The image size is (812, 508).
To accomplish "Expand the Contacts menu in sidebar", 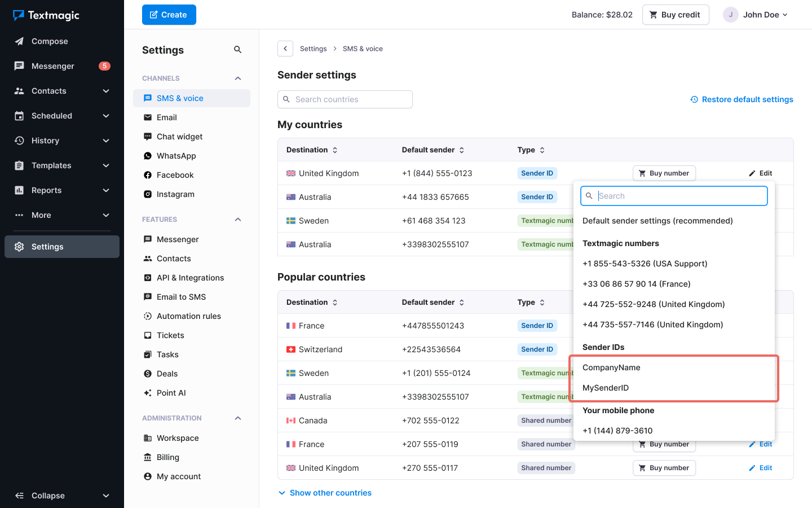I will click(x=105, y=91).
